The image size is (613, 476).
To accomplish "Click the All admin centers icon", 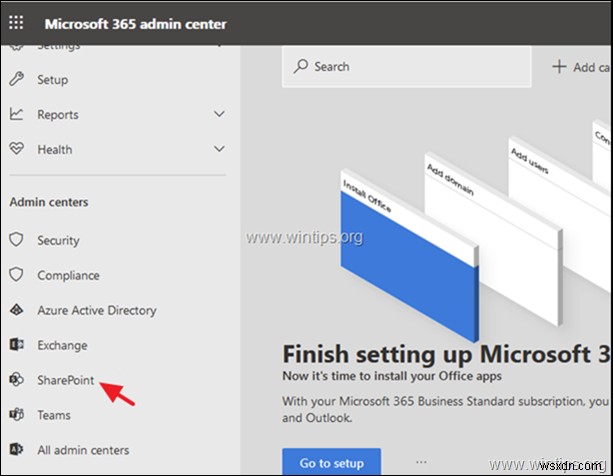I will tap(16, 449).
